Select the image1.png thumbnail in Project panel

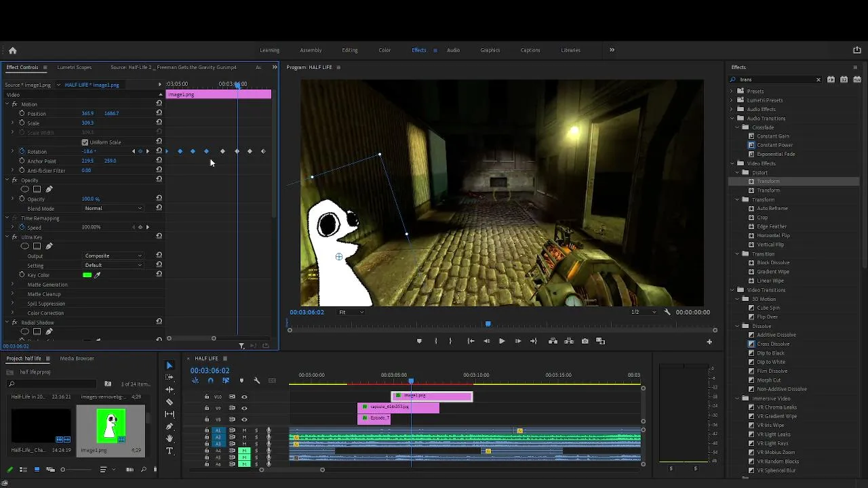(x=111, y=425)
